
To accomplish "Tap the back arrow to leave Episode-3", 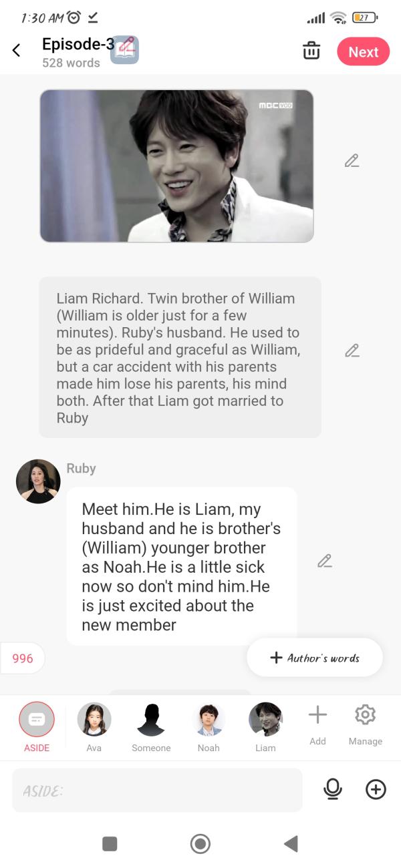I will pyautogui.click(x=17, y=51).
